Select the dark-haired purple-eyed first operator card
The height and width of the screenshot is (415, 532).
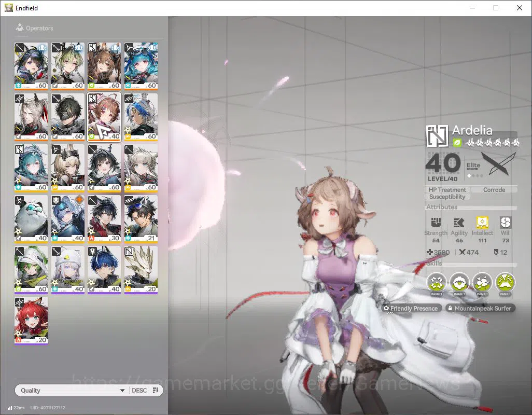[x=31, y=66]
